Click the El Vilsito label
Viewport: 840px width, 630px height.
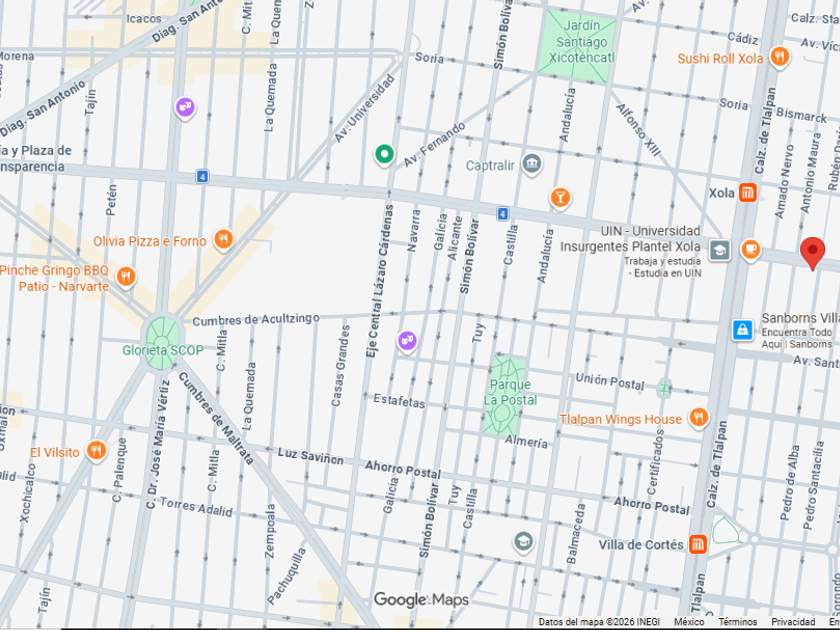(x=55, y=453)
